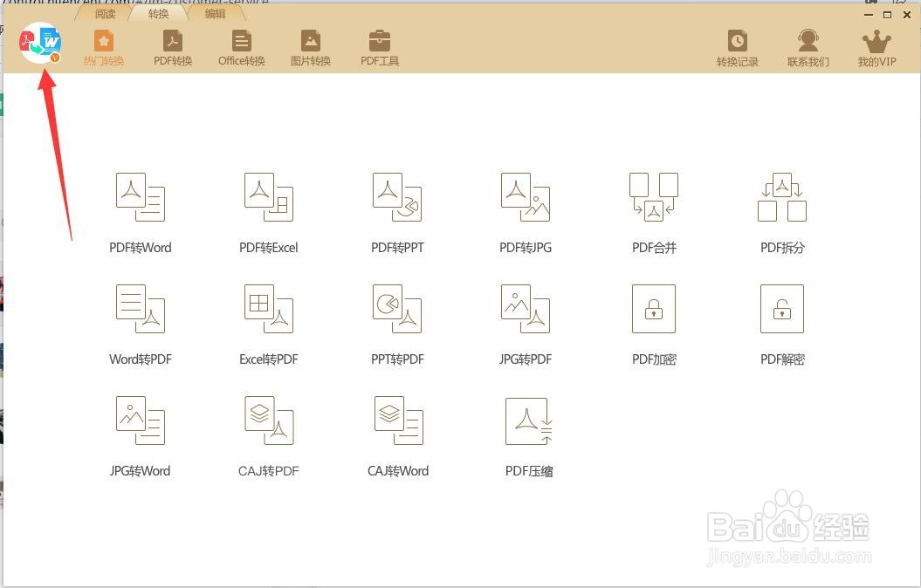
Task: Open the JPG转Word converter
Action: point(141,436)
